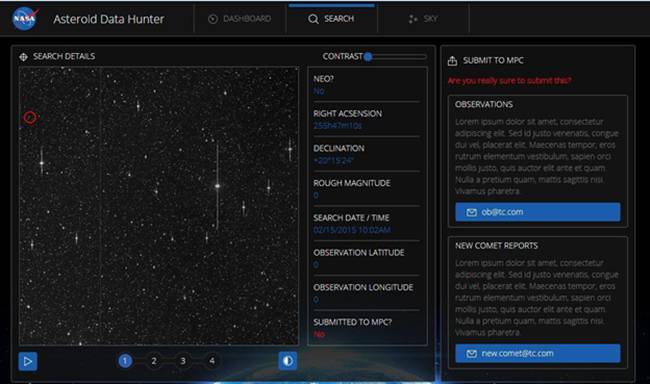The image size is (650, 384).
Task: Open the Sky tab
Action: coord(423,19)
